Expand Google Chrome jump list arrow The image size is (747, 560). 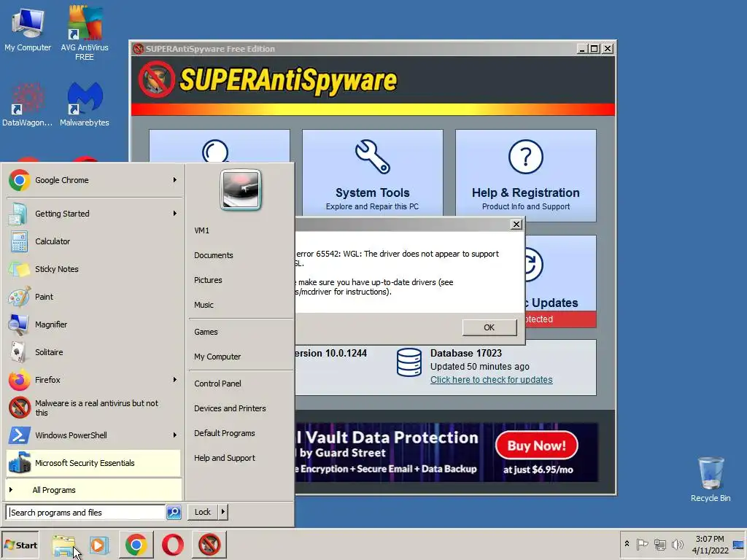pos(175,180)
